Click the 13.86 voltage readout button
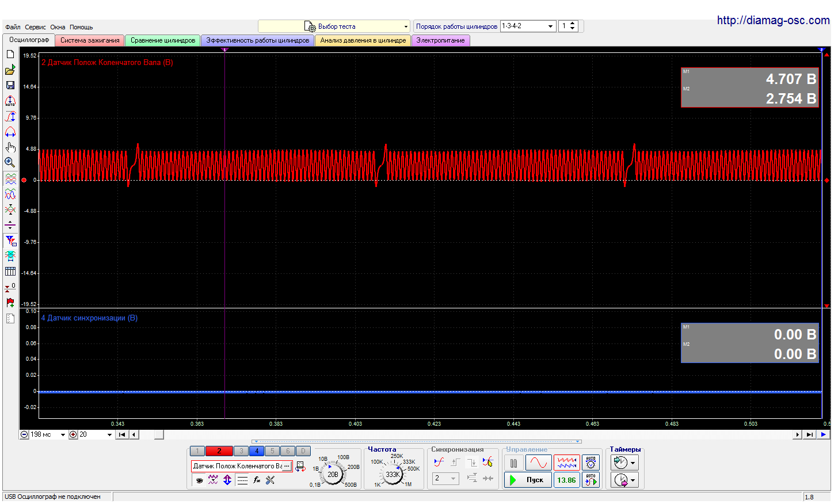Image resolution: width=838 pixels, height=504 pixels. pyautogui.click(x=566, y=480)
